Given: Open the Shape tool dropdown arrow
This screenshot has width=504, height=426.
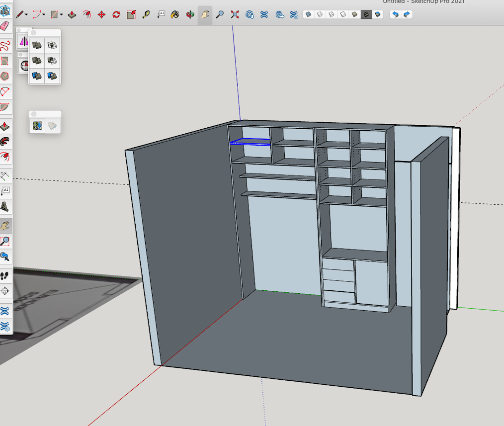Looking at the screenshot, I should click(x=61, y=14).
